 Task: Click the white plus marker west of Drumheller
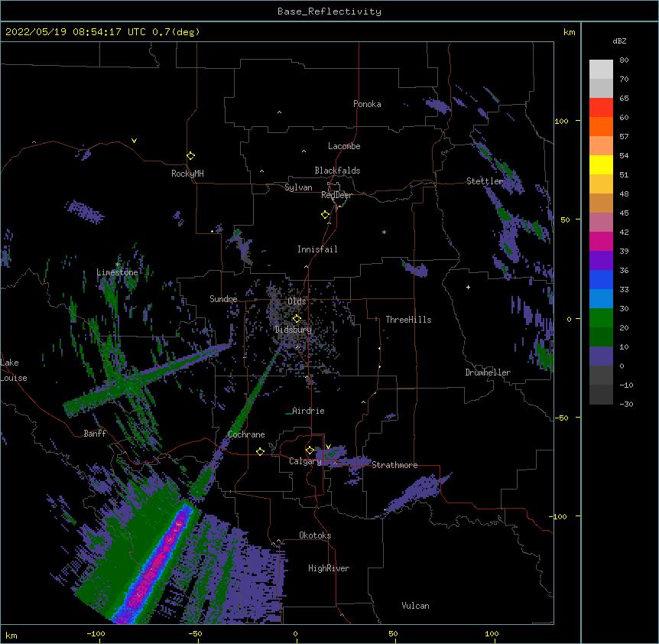[x=468, y=287]
